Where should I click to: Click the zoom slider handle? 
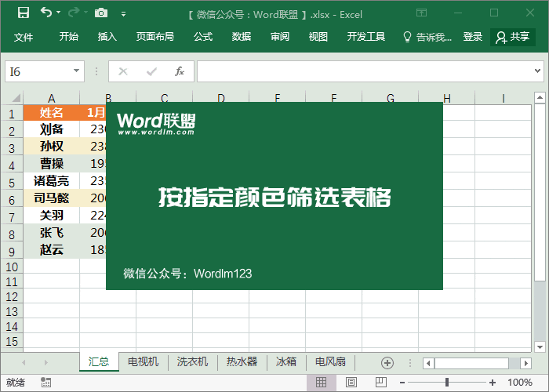pos(447,383)
